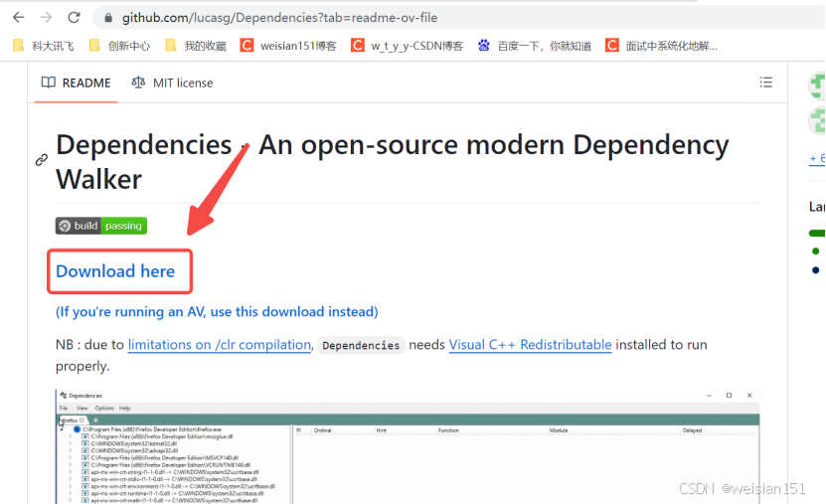Open Visual C++ Redistributable link

530,344
